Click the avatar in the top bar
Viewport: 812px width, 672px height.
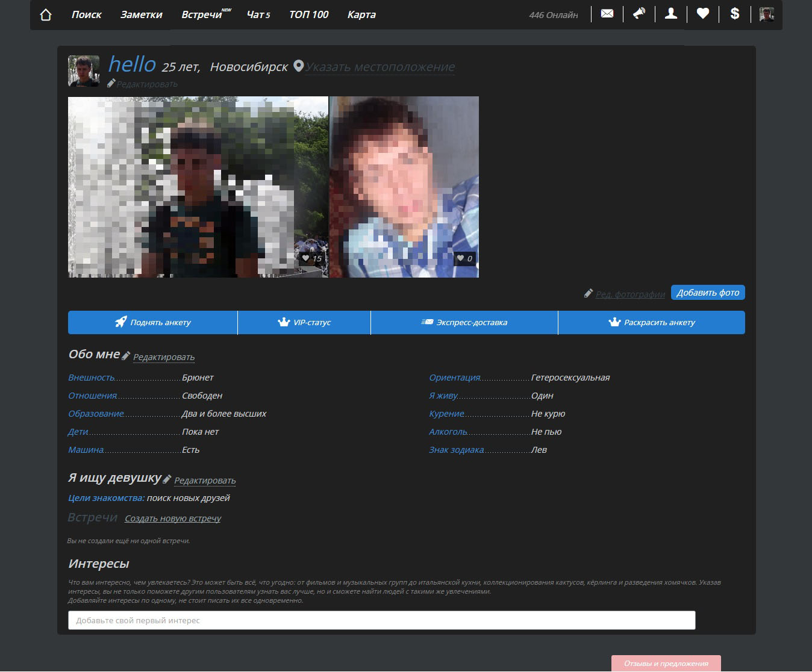click(x=766, y=14)
